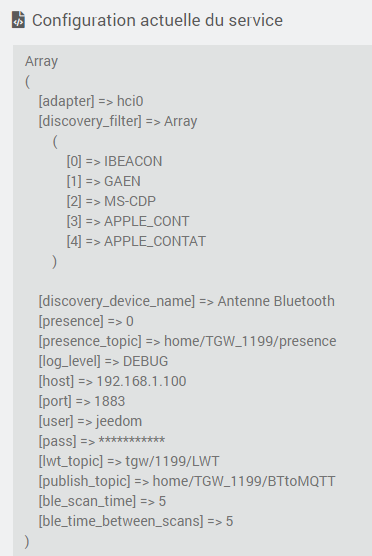Click the 'Array' text at the top
This screenshot has height=556, width=372.
41,61
